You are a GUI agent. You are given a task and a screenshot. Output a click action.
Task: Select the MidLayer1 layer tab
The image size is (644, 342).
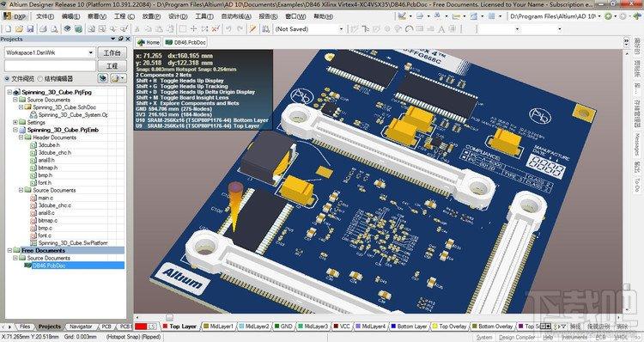coord(218,327)
